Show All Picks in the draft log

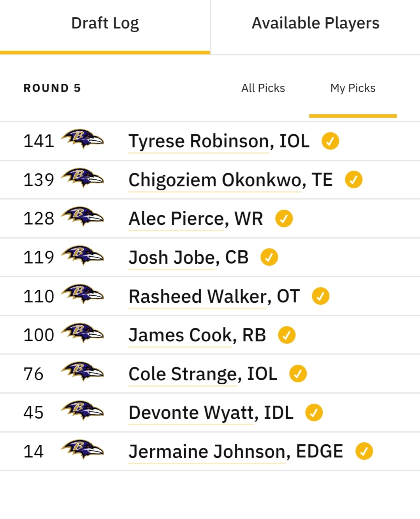pyautogui.click(x=263, y=88)
